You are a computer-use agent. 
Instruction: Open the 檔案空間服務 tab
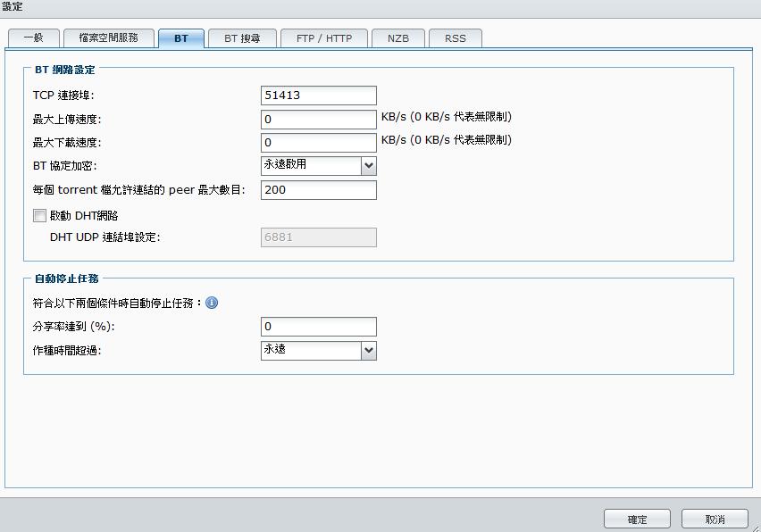point(106,38)
